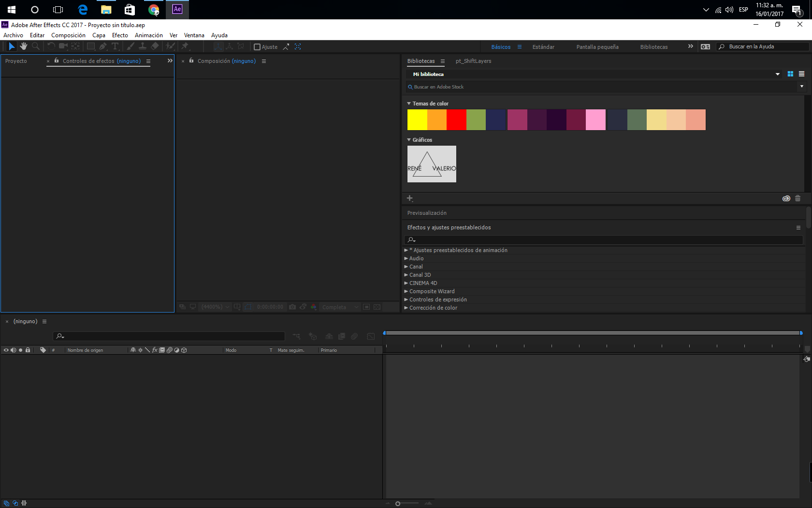812x508 pixels.
Task: Switch to the Bibliotecas workspace
Action: 654,47
